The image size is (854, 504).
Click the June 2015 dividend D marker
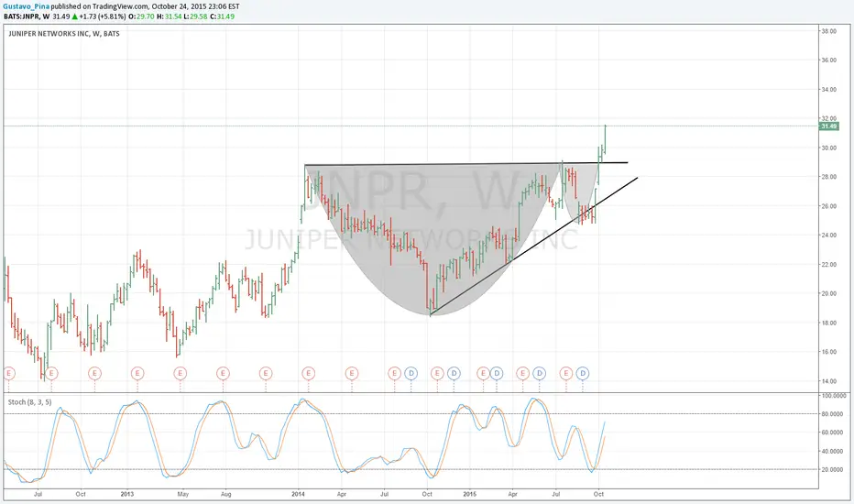(x=539, y=373)
